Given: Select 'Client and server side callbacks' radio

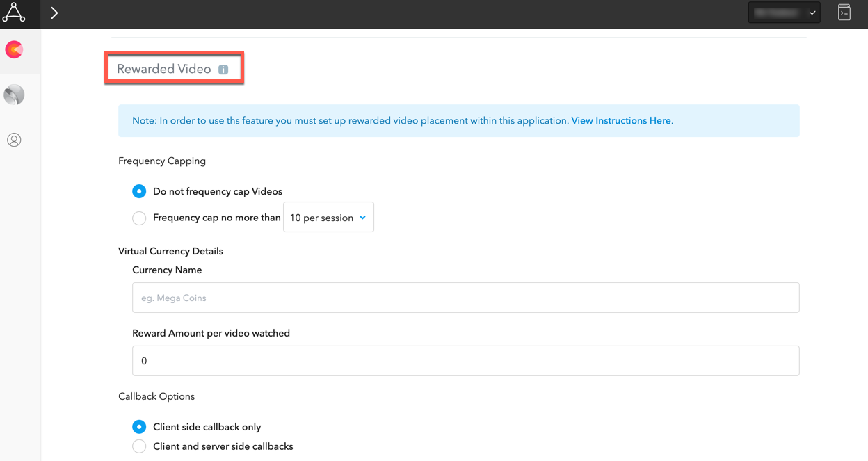Looking at the screenshot, I should click(x=139, y=446).
